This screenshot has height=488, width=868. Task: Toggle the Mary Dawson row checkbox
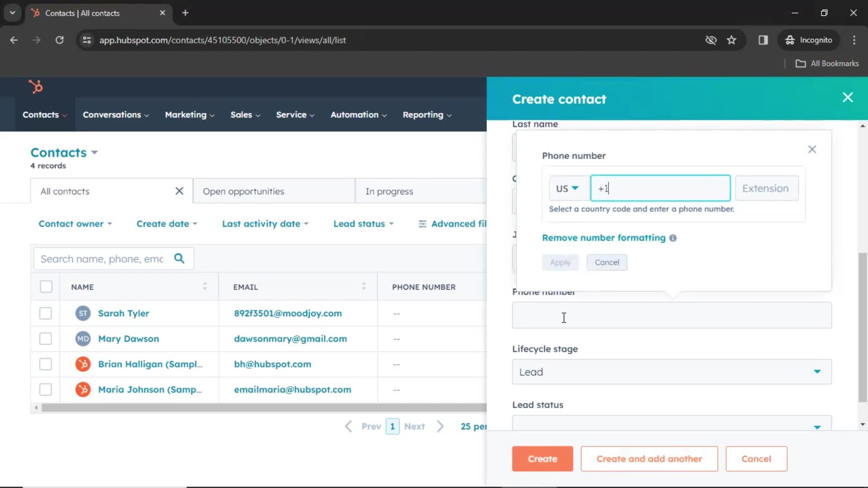tap(47, 338)
